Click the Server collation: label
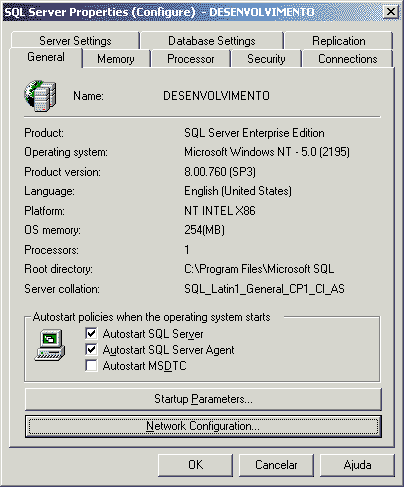This screenshot has width=404, height=487. [62, 289]
